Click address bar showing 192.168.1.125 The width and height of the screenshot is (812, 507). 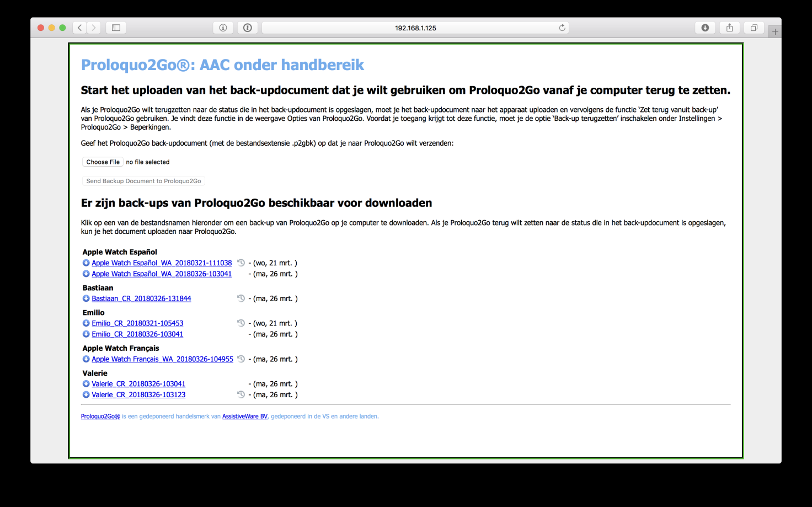[x=415, y=28]
